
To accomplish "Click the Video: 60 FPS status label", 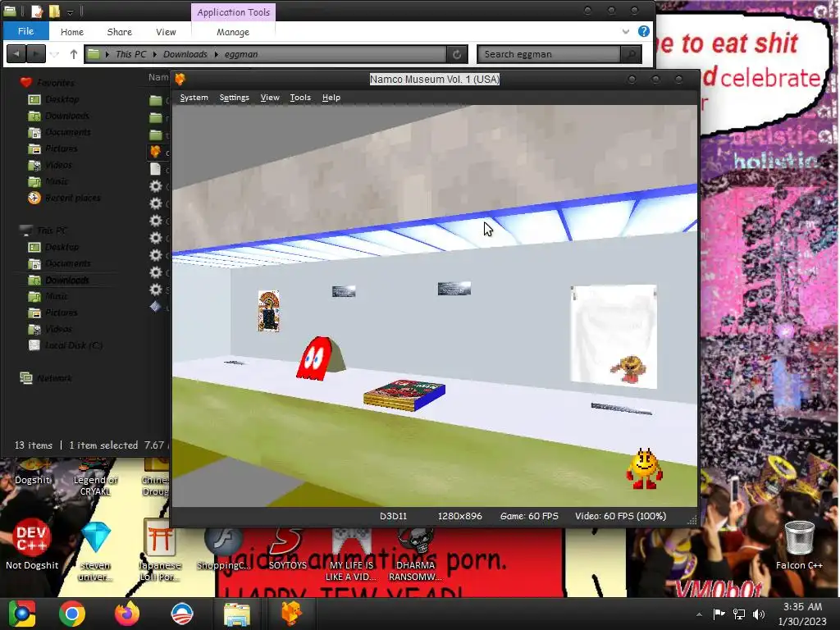I will (x=620, y=516).
